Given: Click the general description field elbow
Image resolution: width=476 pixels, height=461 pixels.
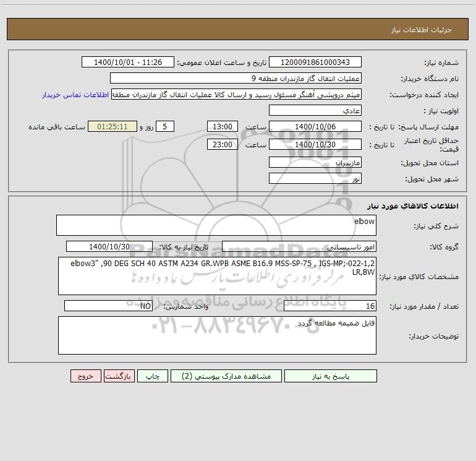Looking at the screenshot, I should tap(216, 225).
